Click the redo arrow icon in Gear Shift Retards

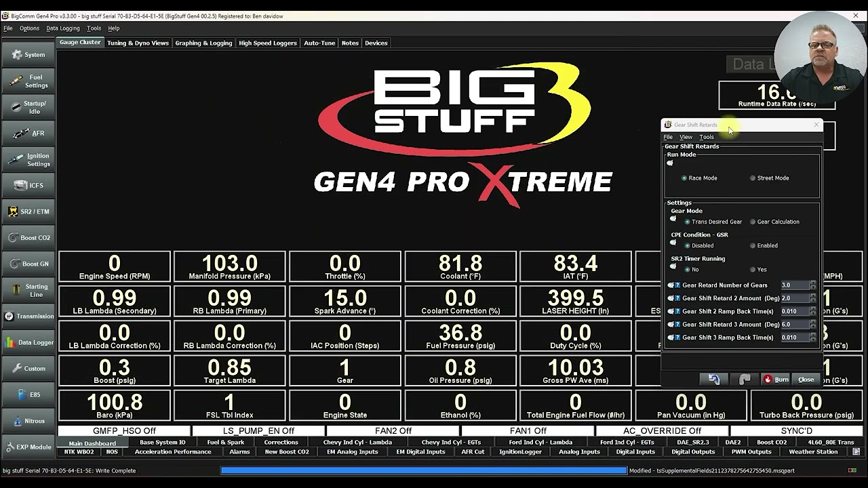[745, 380]
